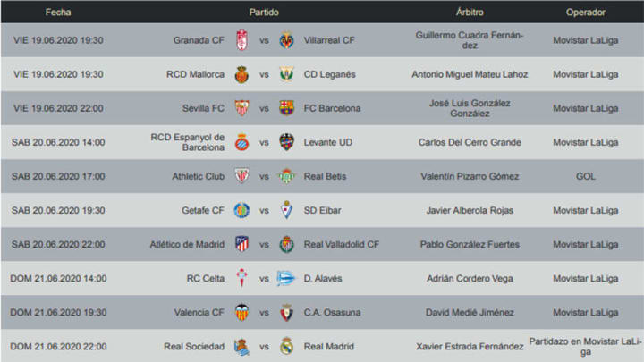
Task: Open the Real Sociedad team link
Action: pyautogui.click(x=194, y=347)
